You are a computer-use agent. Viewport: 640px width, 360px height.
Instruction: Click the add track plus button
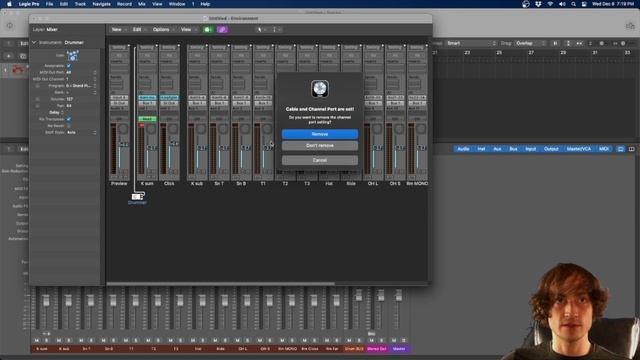(9, 56)
